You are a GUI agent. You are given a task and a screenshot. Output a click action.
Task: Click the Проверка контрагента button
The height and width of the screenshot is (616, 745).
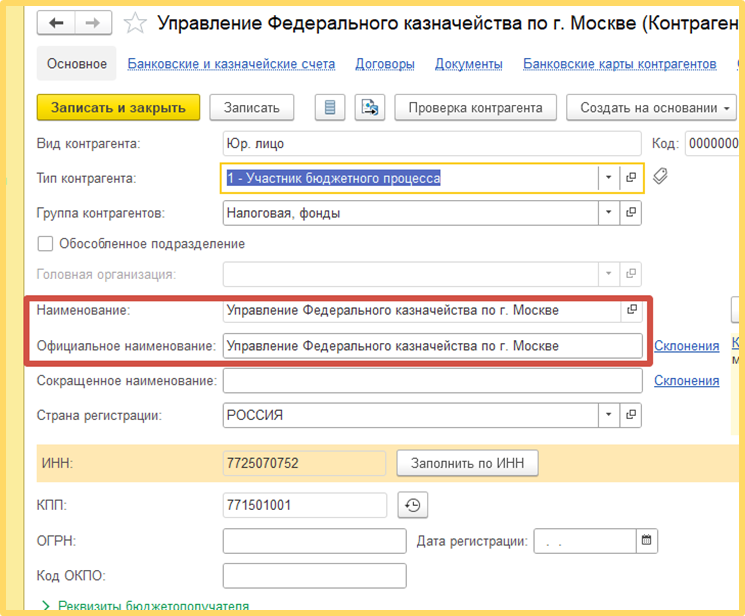click(x=476, y=107)
